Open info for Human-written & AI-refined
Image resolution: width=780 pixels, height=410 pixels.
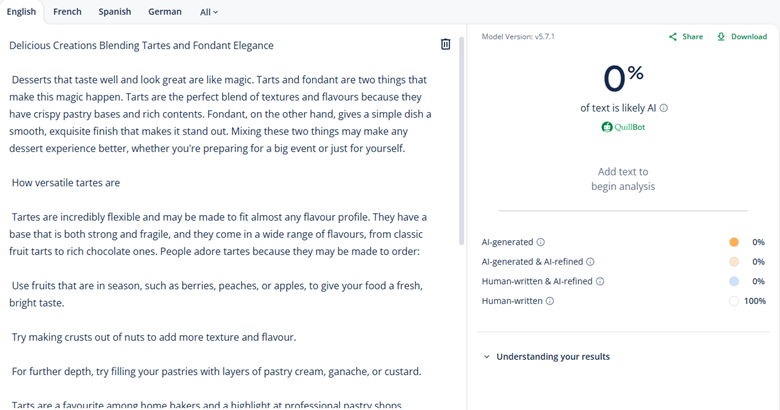(x=600, y=281)
